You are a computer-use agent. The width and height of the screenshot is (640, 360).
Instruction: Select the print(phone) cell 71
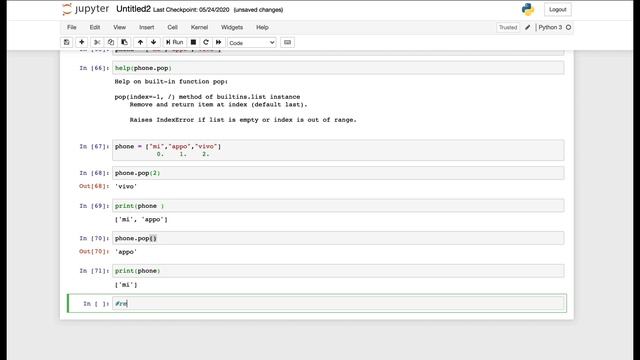(338, 271)
